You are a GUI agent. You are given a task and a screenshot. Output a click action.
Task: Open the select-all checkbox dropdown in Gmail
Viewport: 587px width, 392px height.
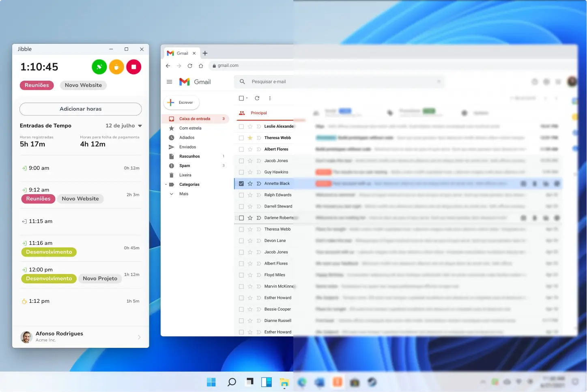tap(247, 98)
